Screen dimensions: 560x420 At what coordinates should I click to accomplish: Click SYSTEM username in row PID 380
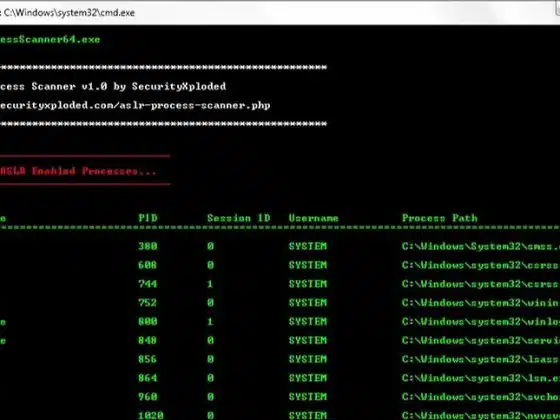pos(308,246)
